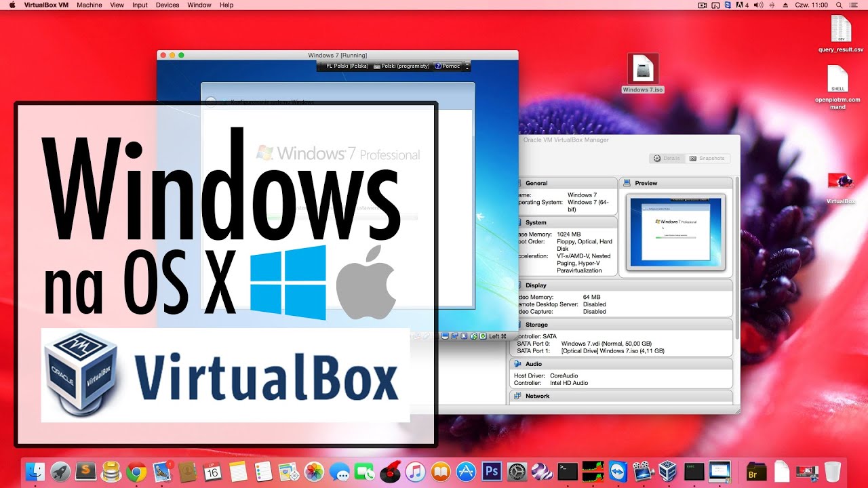The width and height of the screenshot is (868, 488).
Task: Click the VM preview thumbnail
Action: [x=675, y=232]
